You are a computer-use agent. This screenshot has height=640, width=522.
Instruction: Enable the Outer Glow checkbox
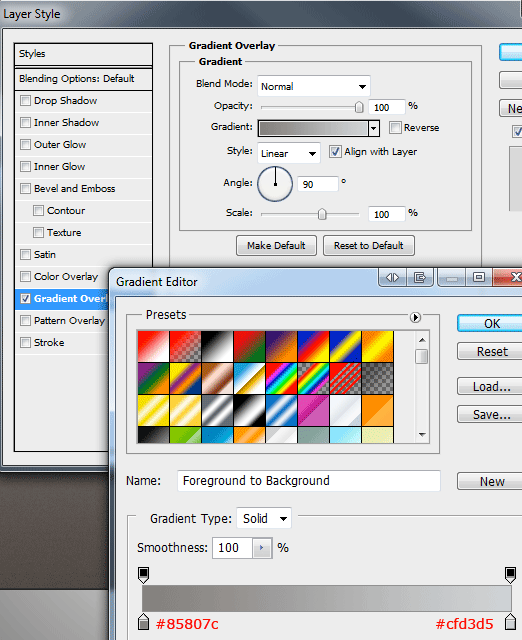[x=25, y=144]
